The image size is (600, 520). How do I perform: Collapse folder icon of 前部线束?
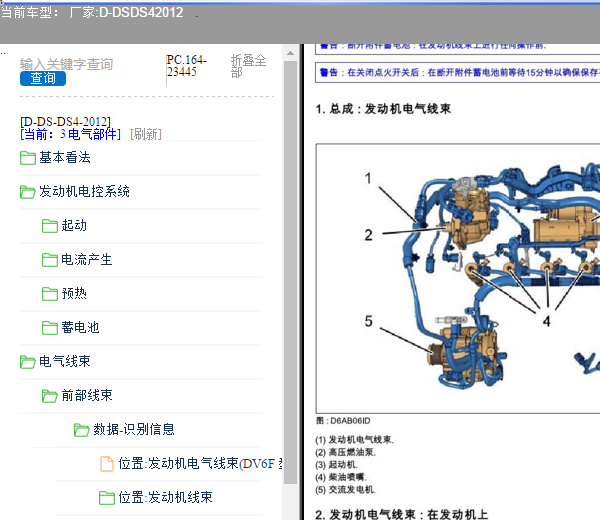(50, 396)
